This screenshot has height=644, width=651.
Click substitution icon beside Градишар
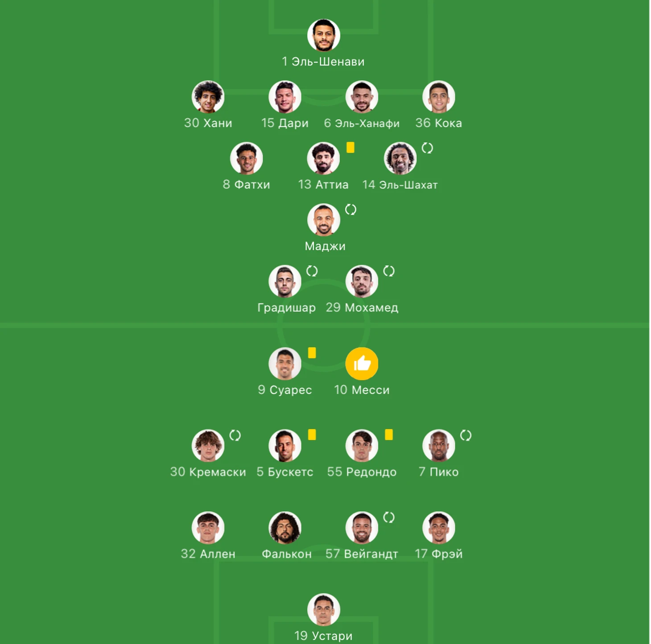tap(312, 271)
